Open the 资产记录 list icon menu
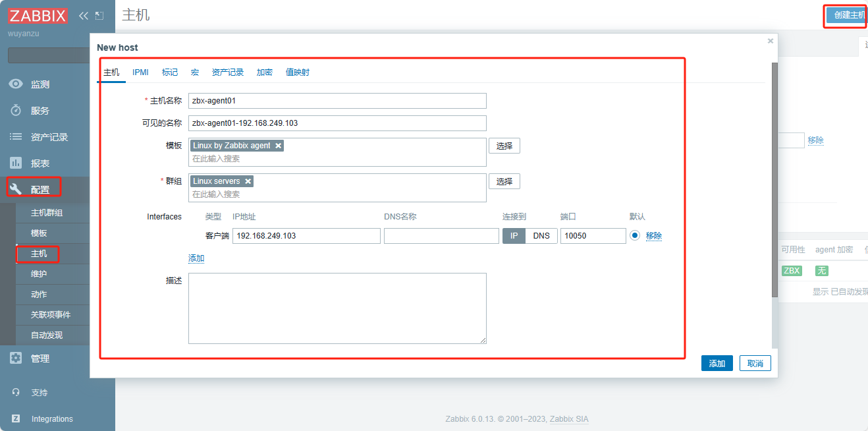Screen dimensions: 868x431 coord(16,137)
